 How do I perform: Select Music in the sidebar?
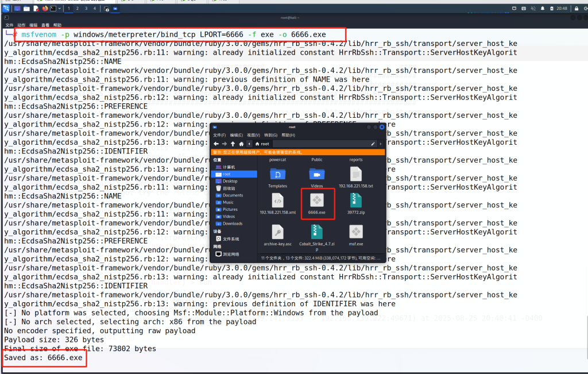235,203
